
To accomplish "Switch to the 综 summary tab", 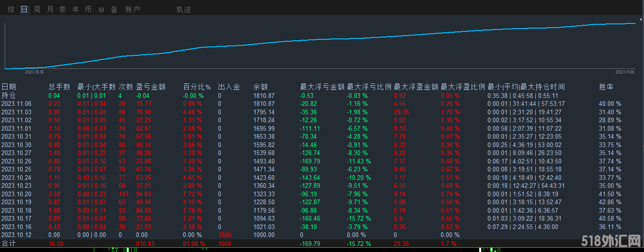I will point(11,9).
